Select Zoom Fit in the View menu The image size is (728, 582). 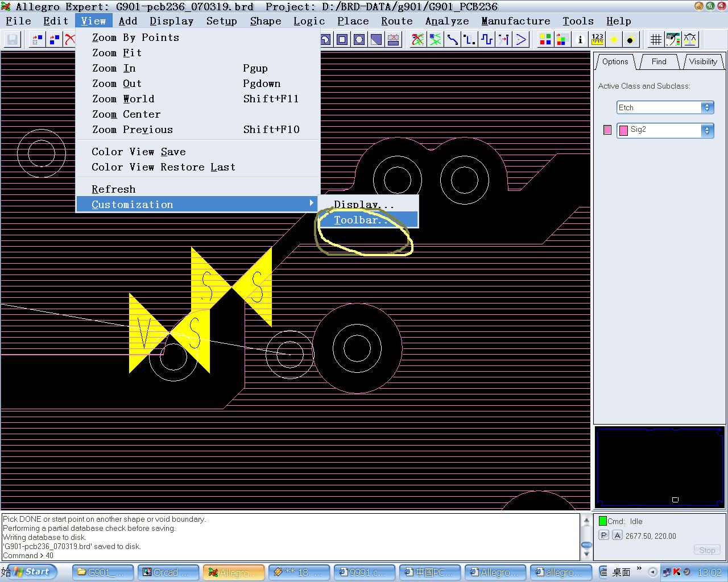[117, 53]
